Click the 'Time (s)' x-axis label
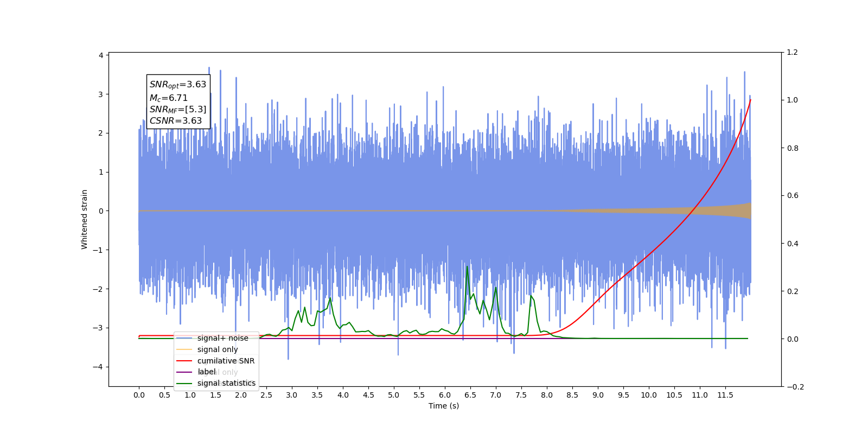Viewport: 868px width, 434px height. coord(444,406)
